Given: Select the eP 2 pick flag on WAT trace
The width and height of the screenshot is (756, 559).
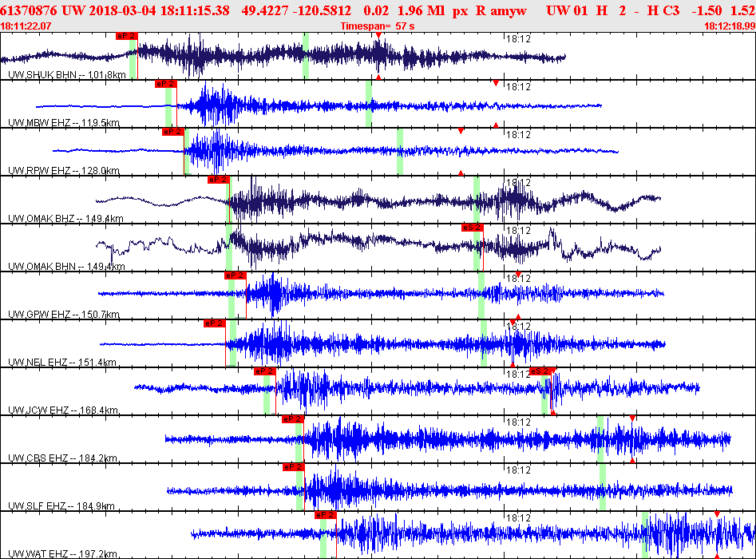Looking at the screenshot, I should (x=326, y=515).
